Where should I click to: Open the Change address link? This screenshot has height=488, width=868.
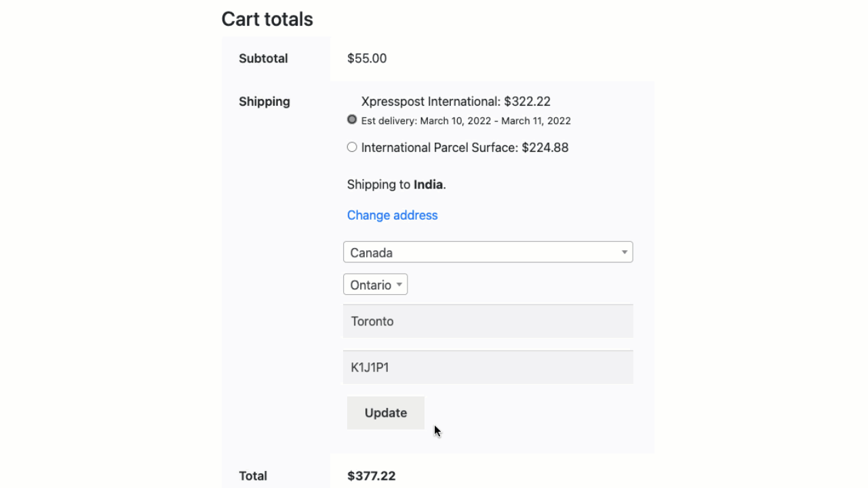coord(392,215)
